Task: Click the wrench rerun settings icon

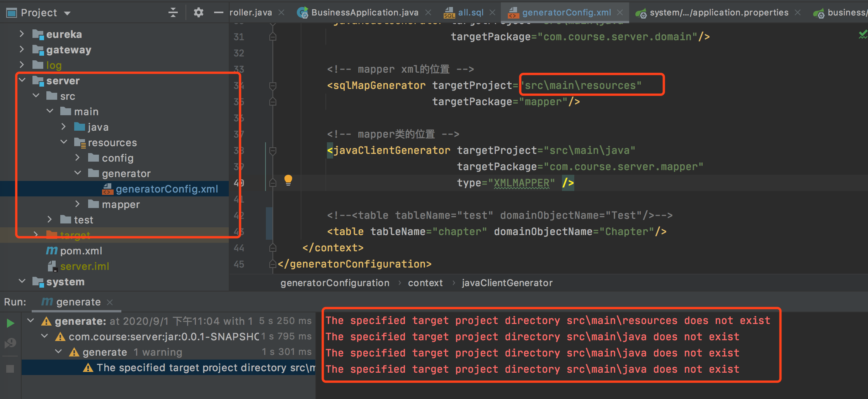Action: (x=10, y=343)
